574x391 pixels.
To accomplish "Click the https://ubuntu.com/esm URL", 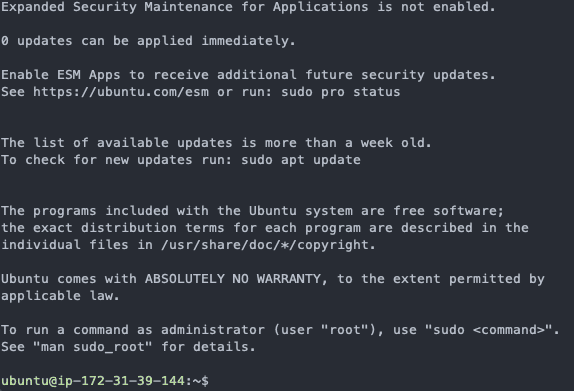I will coord(121,92).
